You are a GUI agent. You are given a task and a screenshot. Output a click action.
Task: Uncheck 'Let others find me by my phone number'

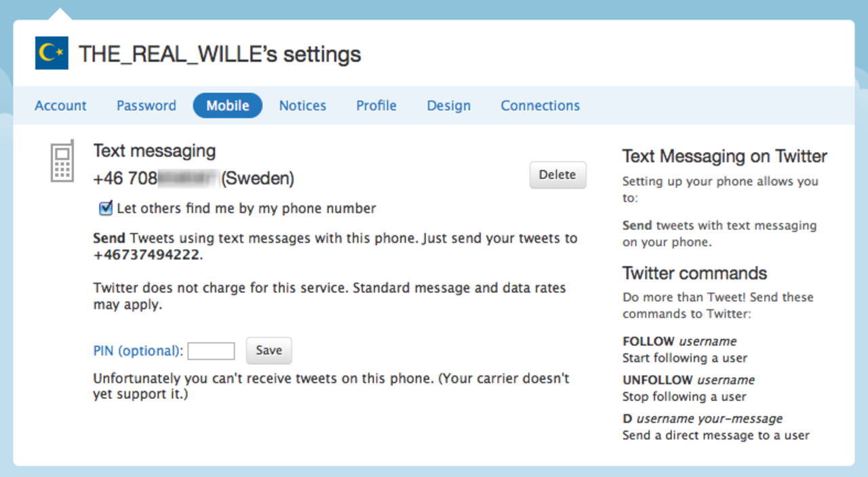[x=105, y=208]
